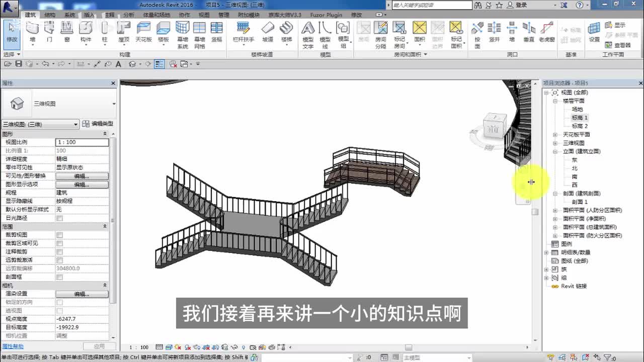Select the 竖井 (Shaft) opening tool
The height and width of the screenshot is (362, 644).
pos(494,32)
